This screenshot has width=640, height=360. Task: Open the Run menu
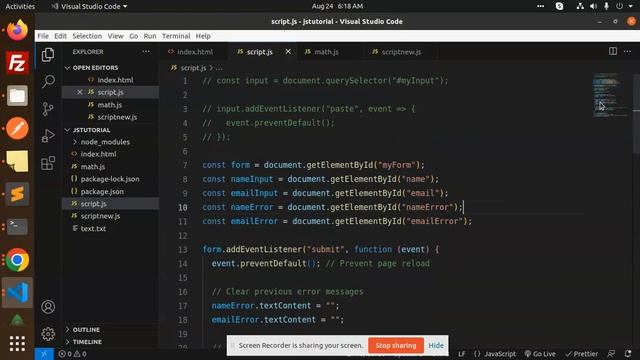(150, 36)
